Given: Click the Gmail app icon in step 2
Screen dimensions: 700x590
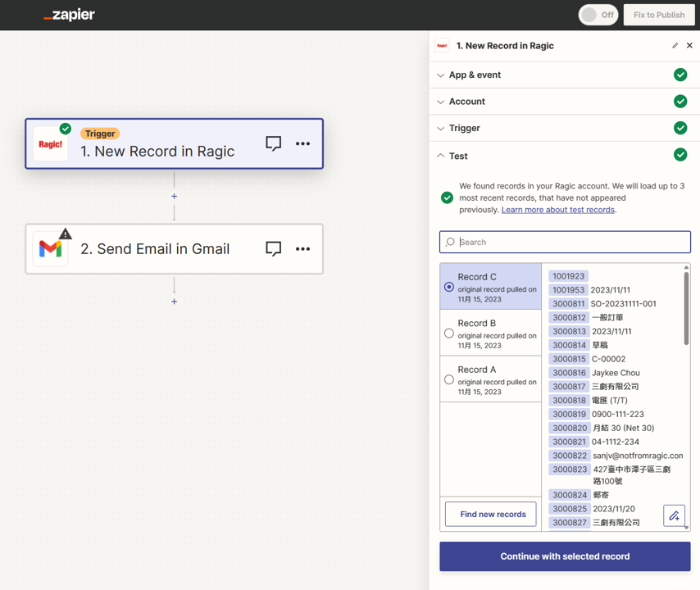Looking at the screenshot, I should coord(51,248).
